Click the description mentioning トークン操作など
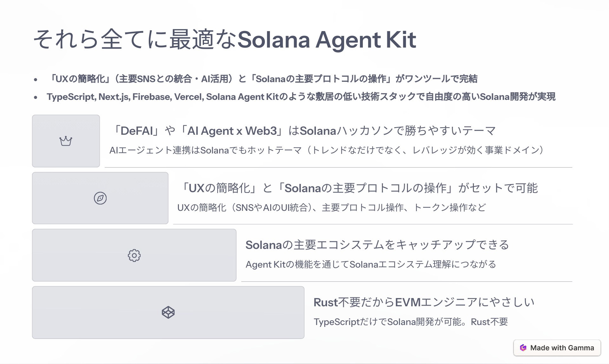Viewport: 609px width, 364px height. (331, 207)
